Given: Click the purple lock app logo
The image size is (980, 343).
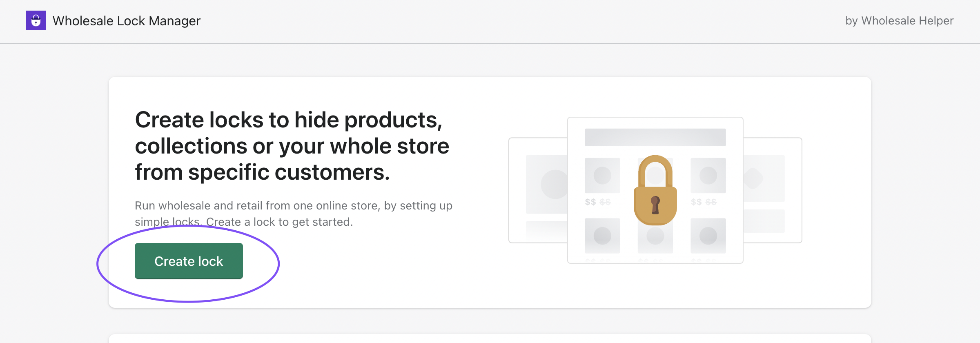Looking at the screenshot, I should coord(36,20).
